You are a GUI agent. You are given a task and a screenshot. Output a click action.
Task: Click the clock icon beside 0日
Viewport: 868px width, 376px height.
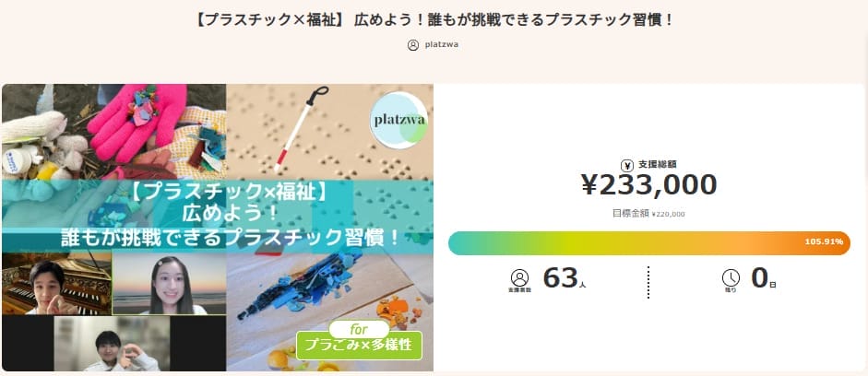(731, 278)
